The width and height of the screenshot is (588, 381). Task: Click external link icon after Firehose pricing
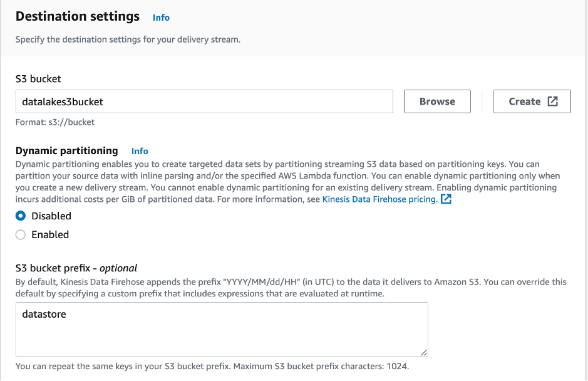pyautogui.click(x=446, y=199)
